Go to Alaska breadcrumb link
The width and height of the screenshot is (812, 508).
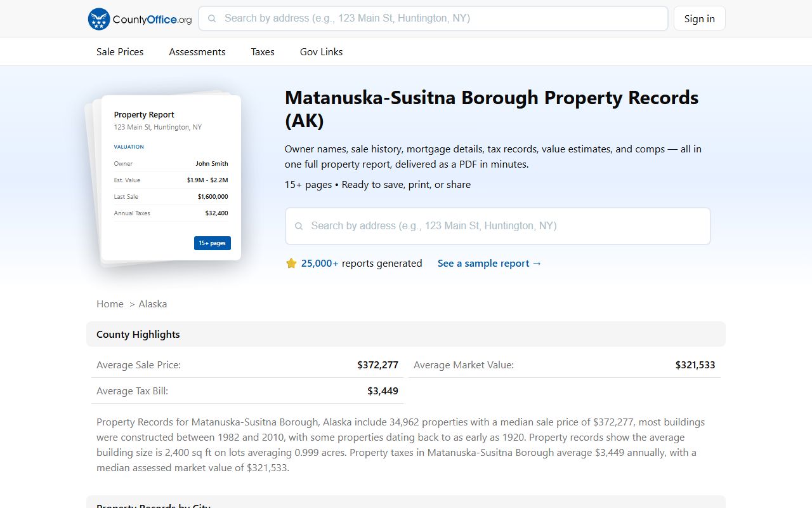click(x=153, y=304)
